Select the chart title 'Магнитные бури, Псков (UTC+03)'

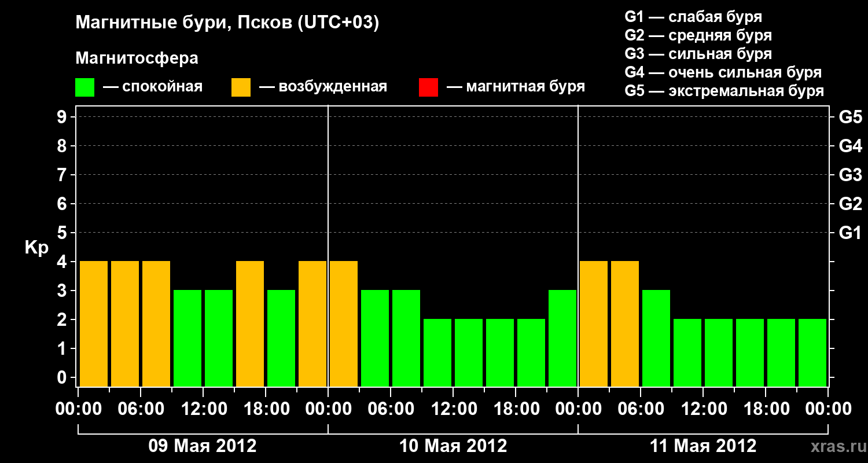[x=227, y=23]
